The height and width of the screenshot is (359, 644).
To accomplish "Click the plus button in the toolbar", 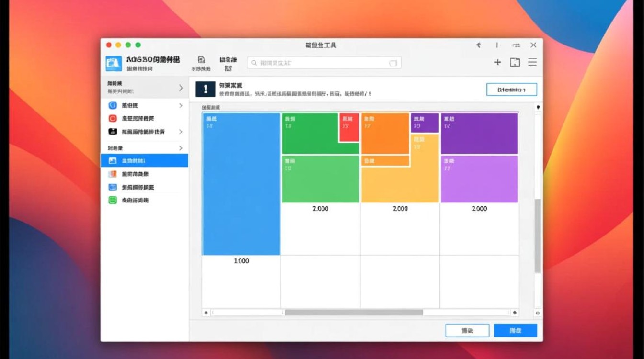I will [x=497, y=62].
